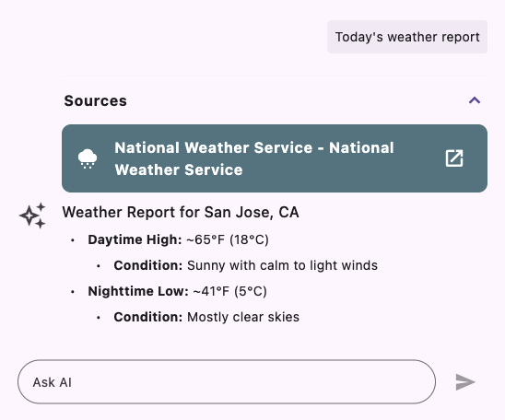Open the external link icon on the source card
Viewport: 505px width, 420px height.
click(454, 158)
